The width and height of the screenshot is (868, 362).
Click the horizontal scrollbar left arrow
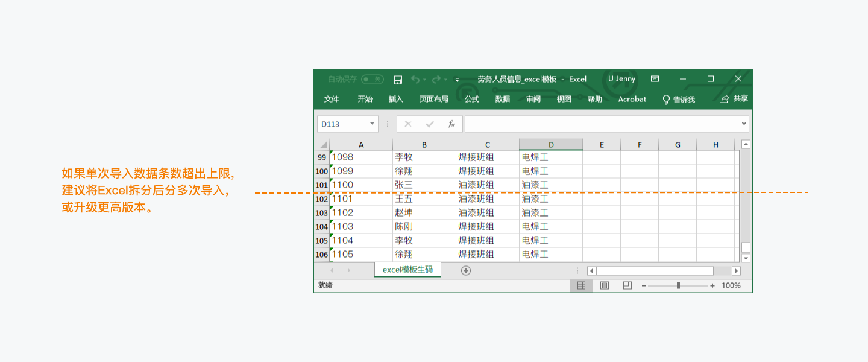(x=591, y=271)
